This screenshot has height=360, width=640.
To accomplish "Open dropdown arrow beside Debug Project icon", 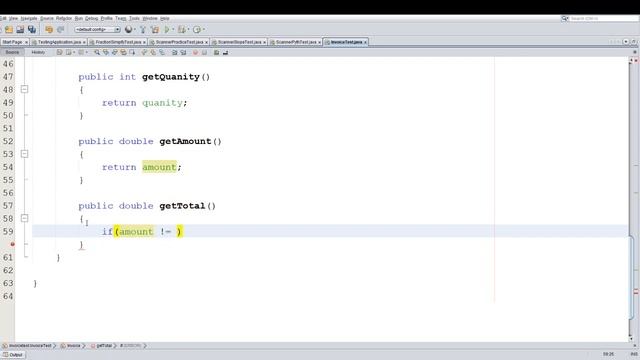I will click(x=188, y=29).
